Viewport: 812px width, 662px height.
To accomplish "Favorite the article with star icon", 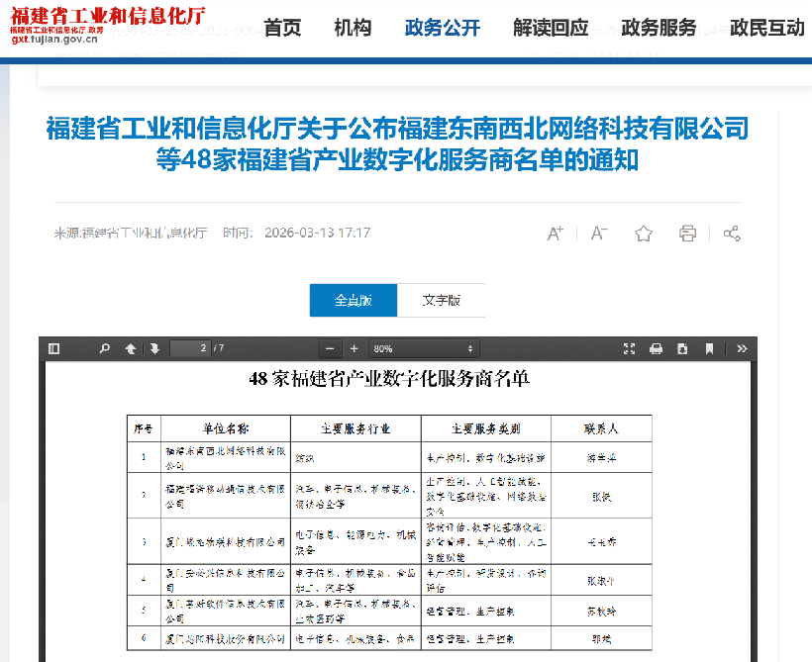I will click(644, 234).
